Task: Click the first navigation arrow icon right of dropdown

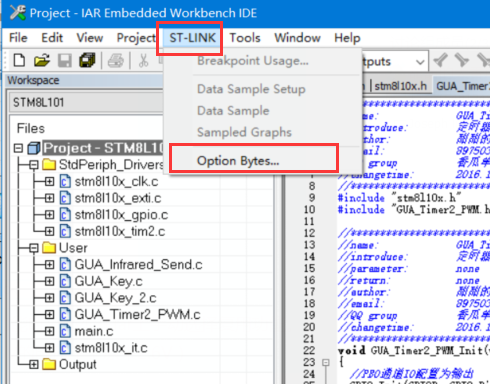Action: click(440, 60)
